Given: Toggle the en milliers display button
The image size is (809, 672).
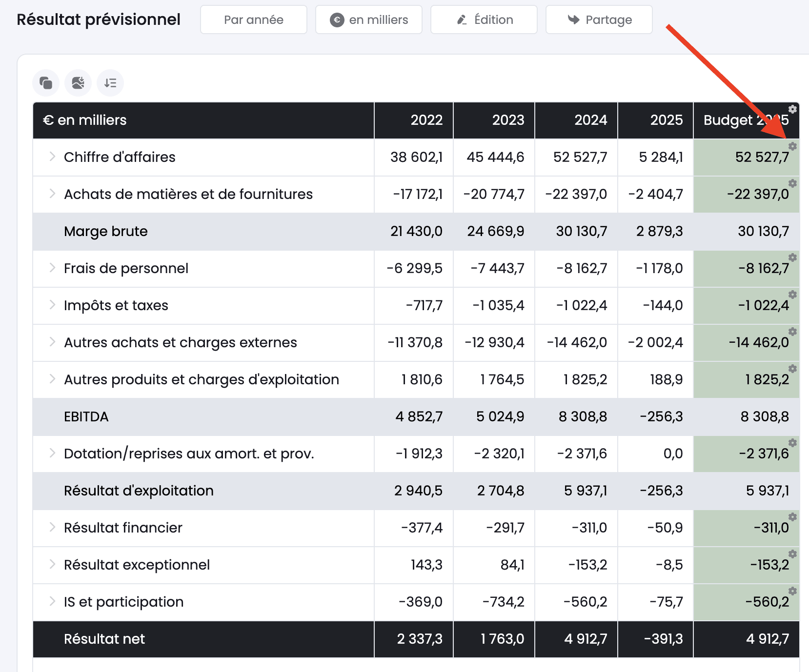Looking at the screenshot, I should click(369, 20).
